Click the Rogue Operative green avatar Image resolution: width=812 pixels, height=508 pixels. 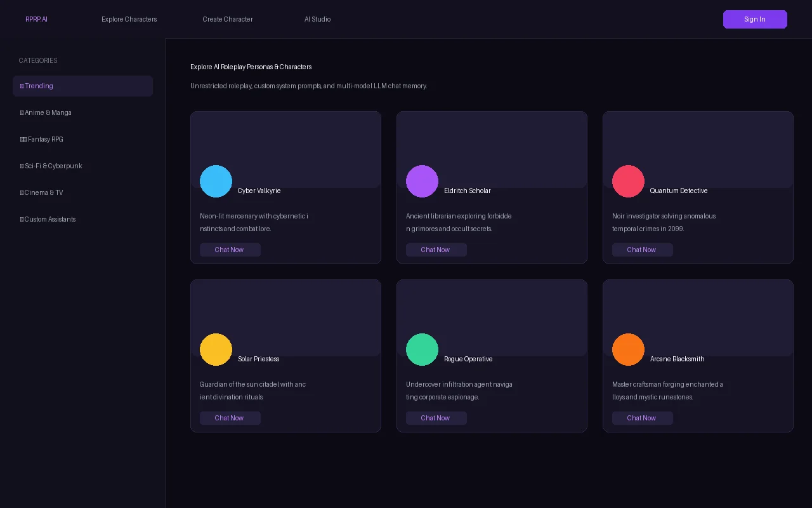422,349
